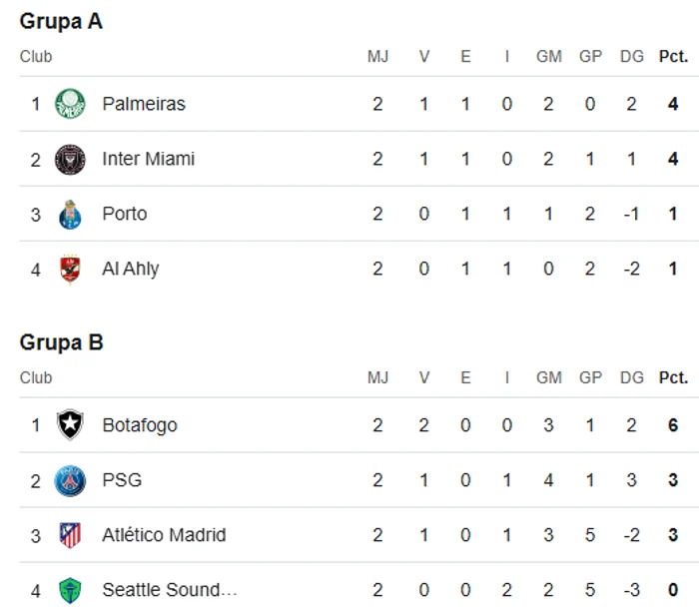This screenshot has height=616, width=699.
Task: Click the DG column header in Grupa B
Action: 632,377
